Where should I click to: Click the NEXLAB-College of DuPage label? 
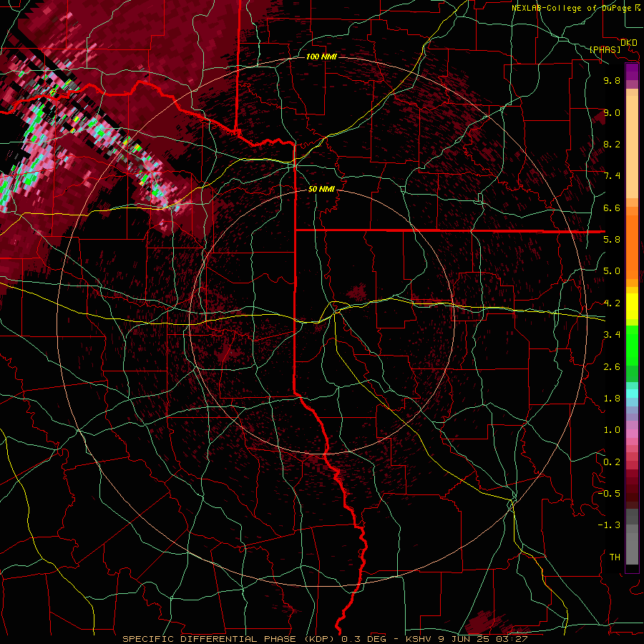[571, 8]
